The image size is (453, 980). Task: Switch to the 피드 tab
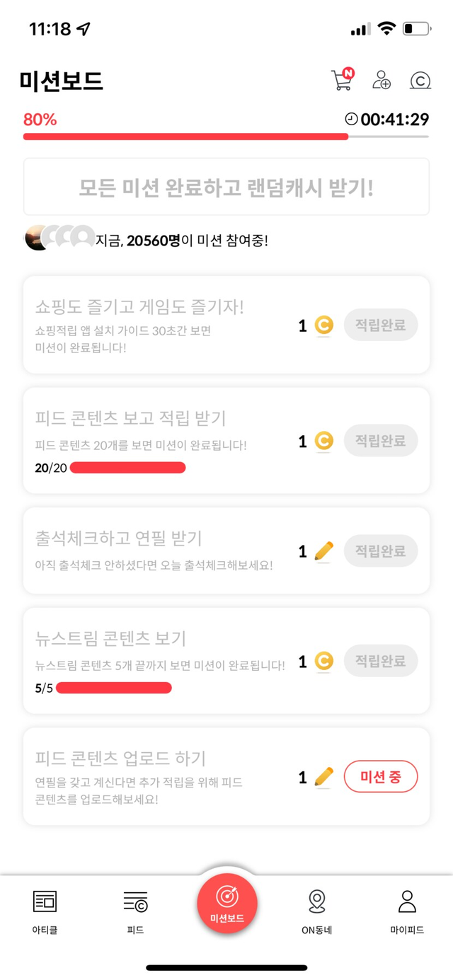tap(135, 912)
